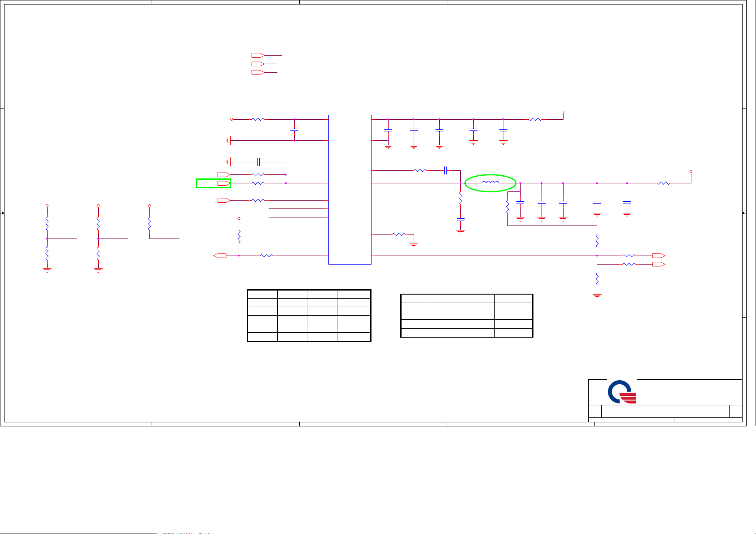Click the blue and red Q logo
Viewport: 756px width, 534px height.
[622, 392]
